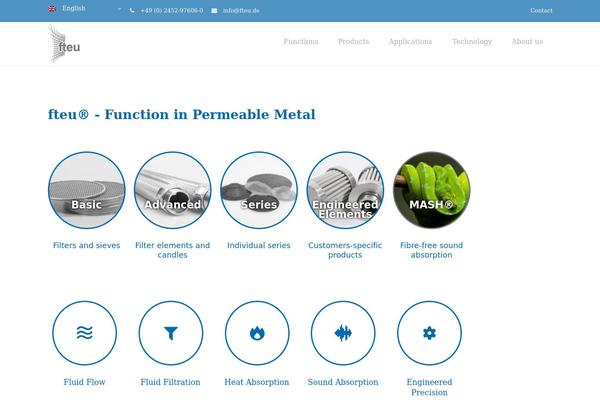Click the Heat Absorption text label
Image resolution: width=600 pixels, height=400 pixels.
[257, 382]
